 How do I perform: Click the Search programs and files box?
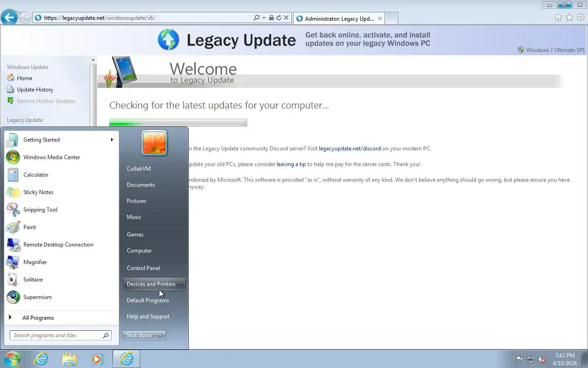coord(60,335)
